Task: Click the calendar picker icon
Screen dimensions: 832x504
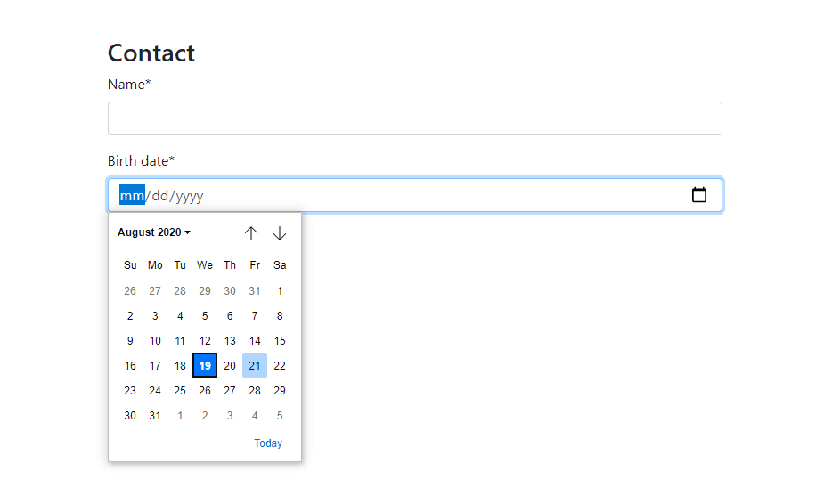Action: pyautogui.click(x=699, y=195)
